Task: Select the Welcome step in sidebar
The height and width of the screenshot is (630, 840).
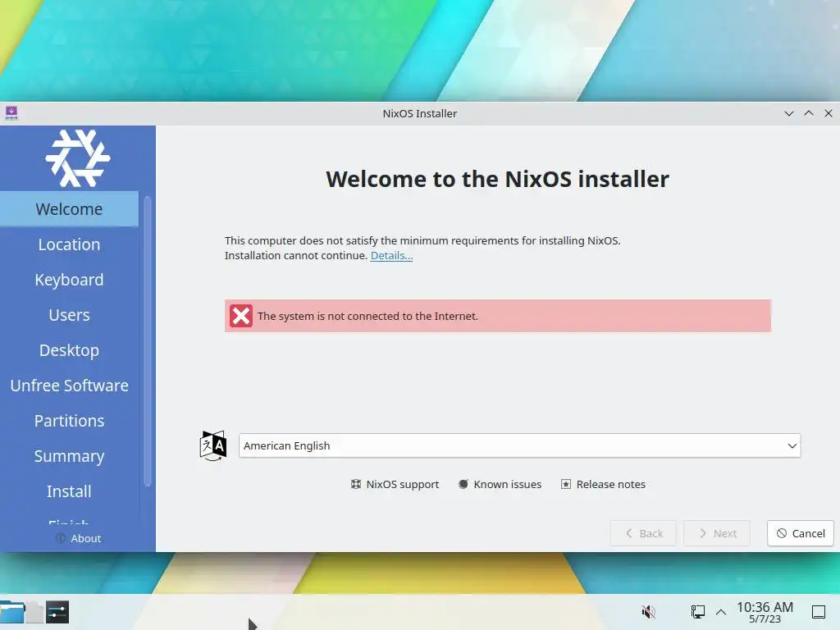Action: pyautogui.click(x=69, y=209)
